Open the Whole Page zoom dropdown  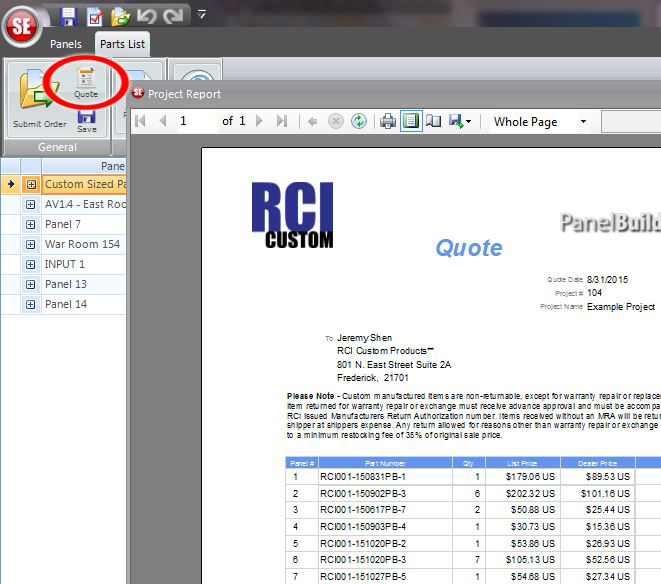coord(540,121)
